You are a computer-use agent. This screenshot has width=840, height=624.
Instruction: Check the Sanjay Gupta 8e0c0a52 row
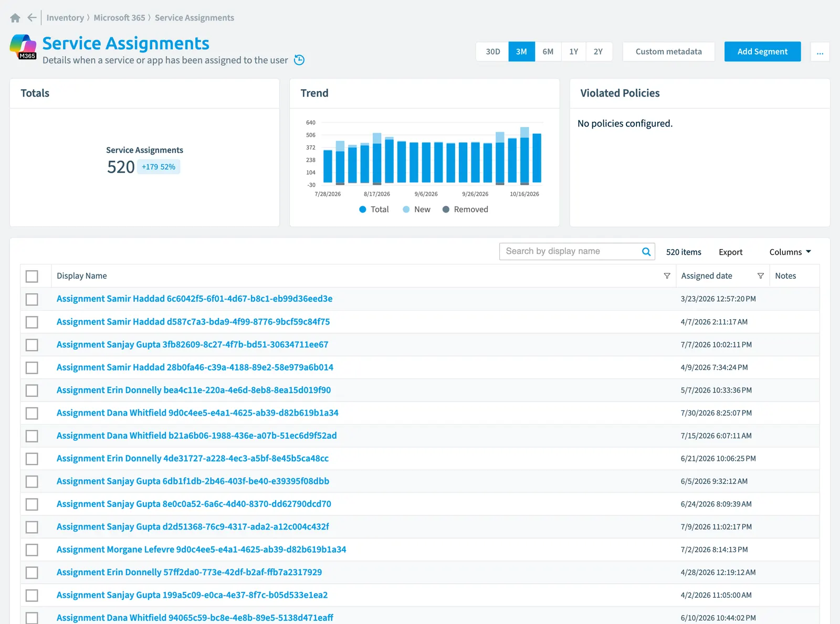pos(32,504)
